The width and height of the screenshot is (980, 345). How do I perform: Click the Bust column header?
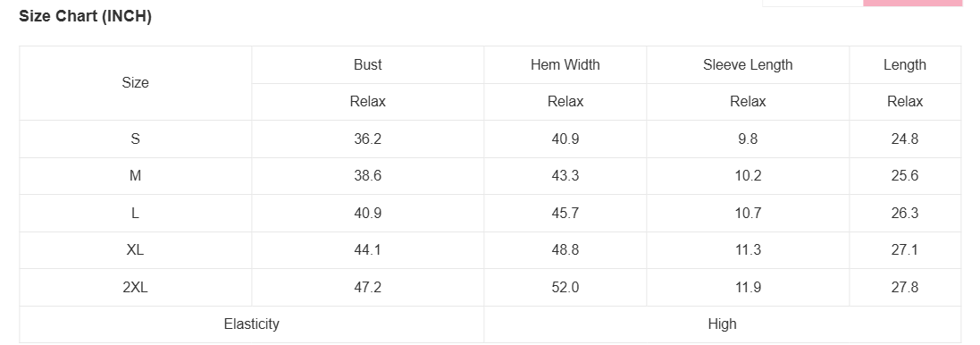(367, 64)
